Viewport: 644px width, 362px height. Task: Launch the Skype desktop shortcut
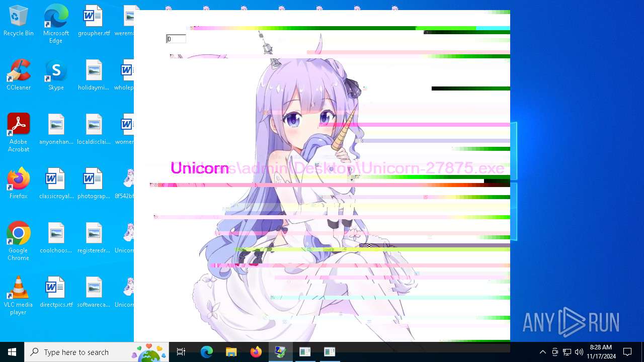click(x=56, y=75)
